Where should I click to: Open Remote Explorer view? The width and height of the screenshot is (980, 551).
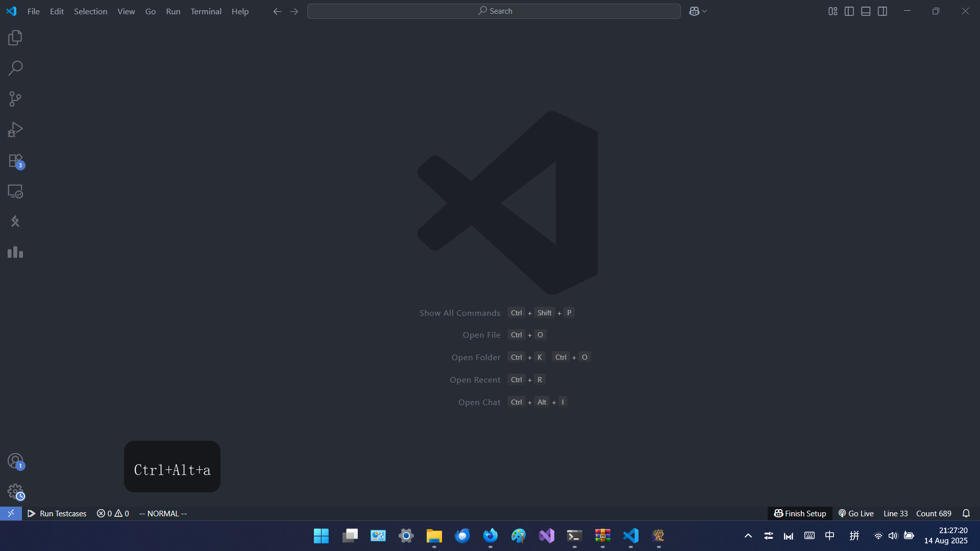click(x=15, y=191)
